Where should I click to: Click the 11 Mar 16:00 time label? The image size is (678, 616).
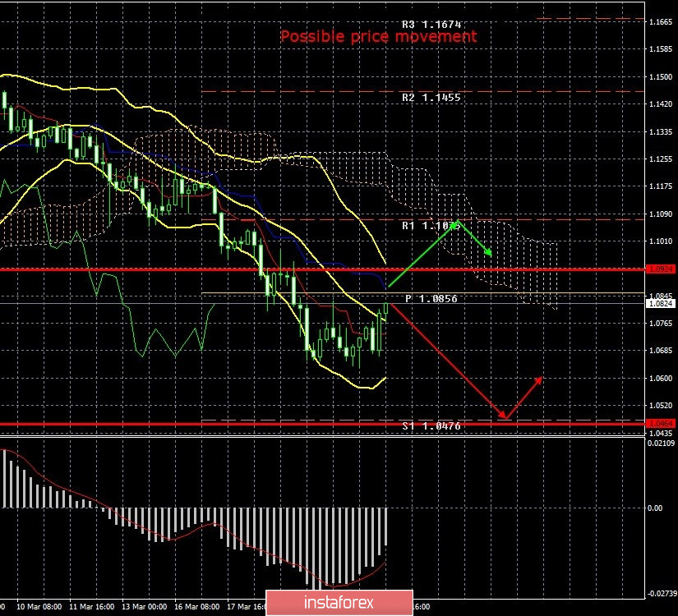click(x=92, y=606)
